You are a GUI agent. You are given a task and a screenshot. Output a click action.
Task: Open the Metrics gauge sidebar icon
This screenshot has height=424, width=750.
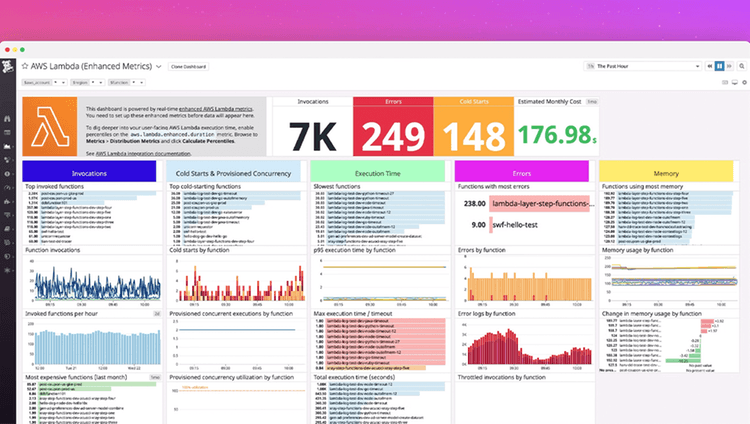click(x=7, y=188)
